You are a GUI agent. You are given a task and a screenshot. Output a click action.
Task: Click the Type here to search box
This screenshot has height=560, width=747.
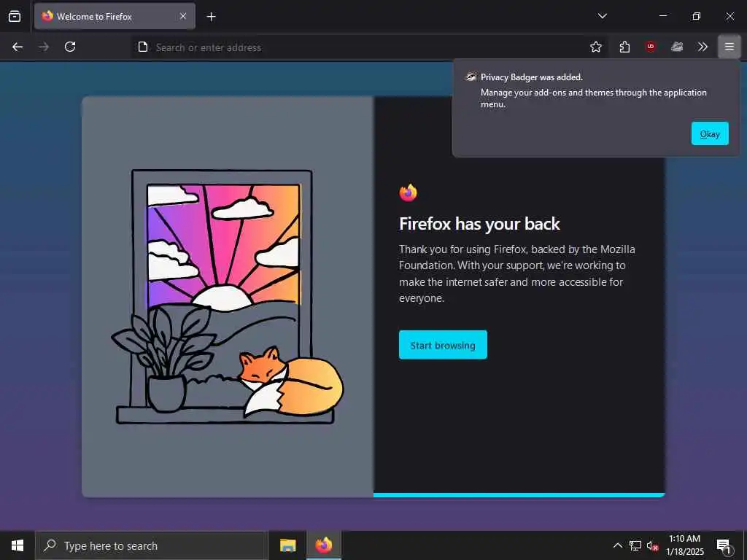pyautogui.click(x=152, y=545)
